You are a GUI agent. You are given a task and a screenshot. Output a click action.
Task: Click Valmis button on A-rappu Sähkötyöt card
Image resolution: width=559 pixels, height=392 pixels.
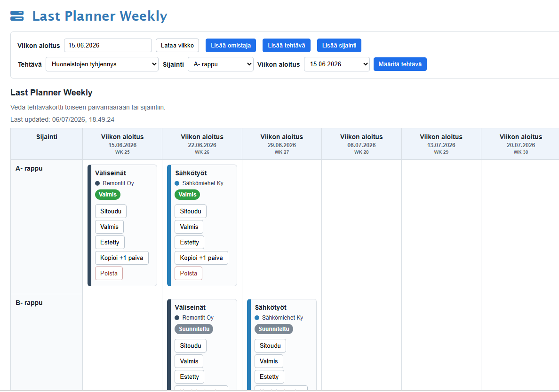point(189,227)
